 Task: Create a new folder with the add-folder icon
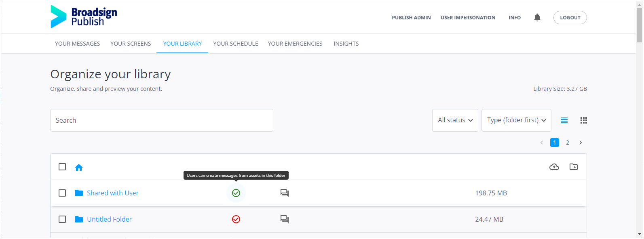[x=574, y=167]
